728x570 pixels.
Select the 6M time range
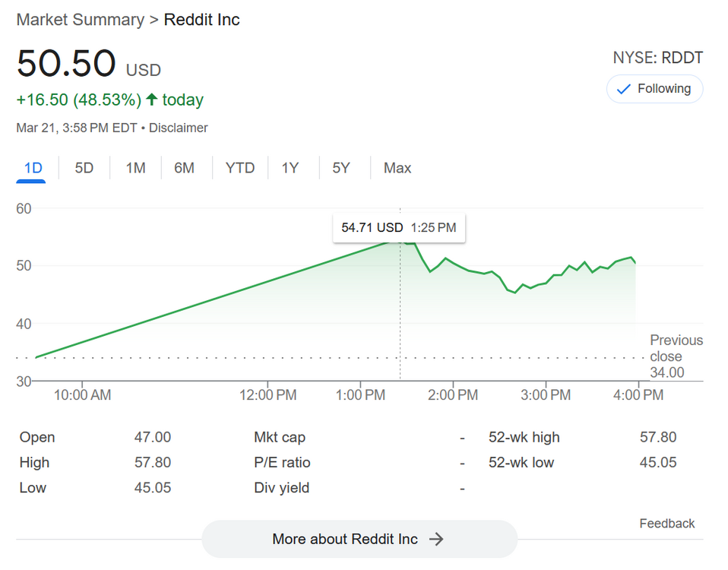pyautogui.click(x=184, y=168)
